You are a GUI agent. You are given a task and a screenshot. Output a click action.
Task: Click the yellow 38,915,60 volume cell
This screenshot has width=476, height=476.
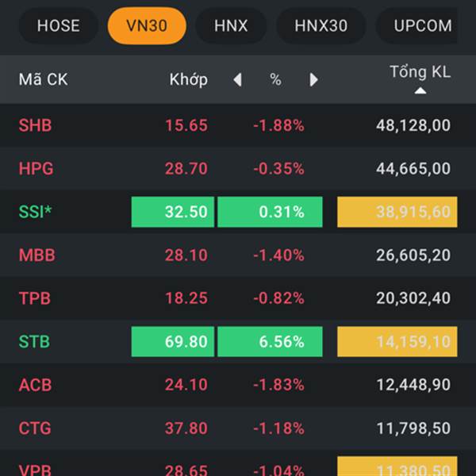[397, 212]
